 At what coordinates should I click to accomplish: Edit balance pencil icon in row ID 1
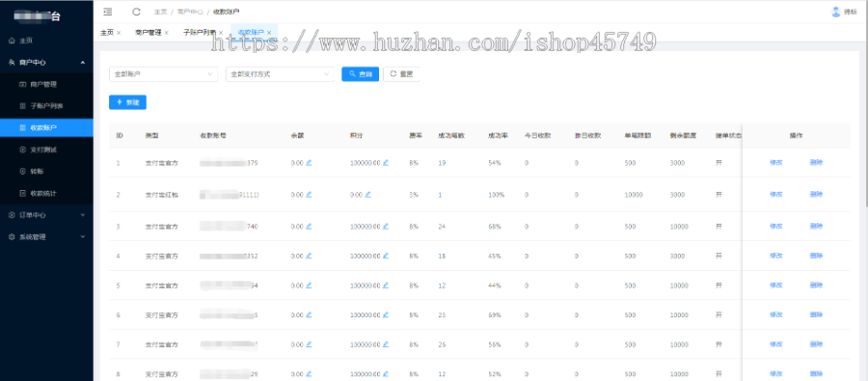pos(309,163)
